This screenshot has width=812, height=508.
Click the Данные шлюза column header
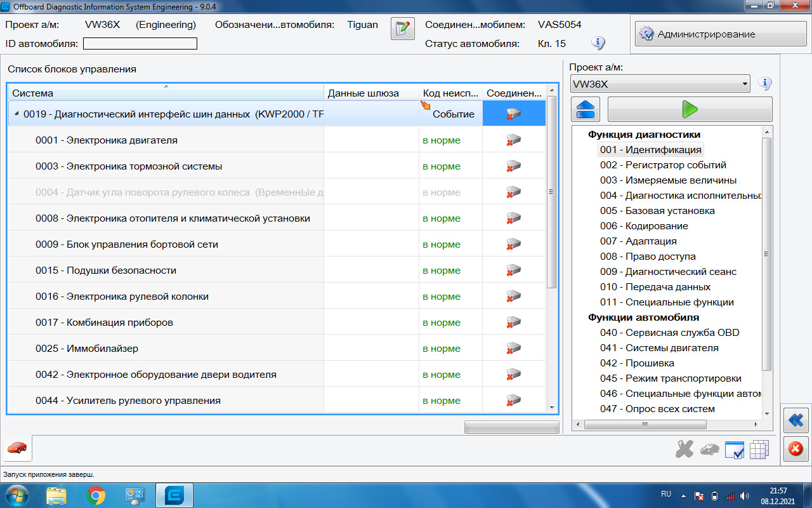point(371,93)
